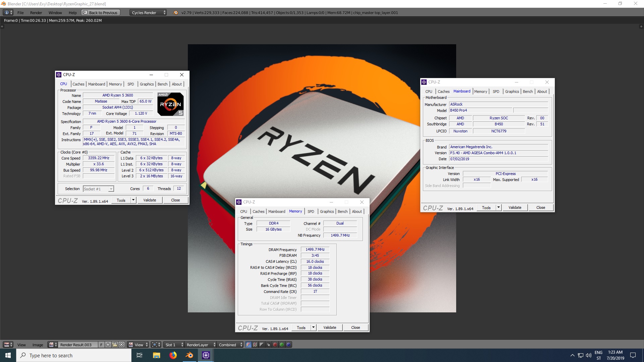Viewport: 644px width, 362px height.
Task: Show only the Green channel
Action: pos(282,345)
